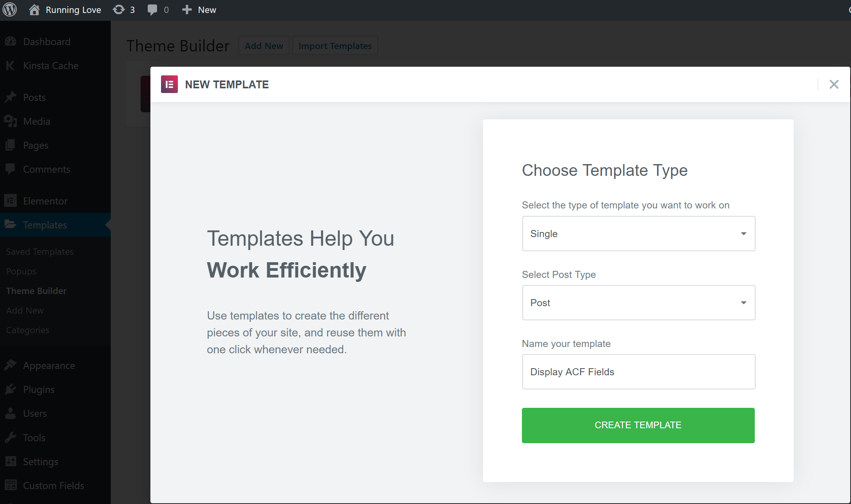
Task: Click the Custom Fields icon in sidebar
Action: click(x=11, y=485)
